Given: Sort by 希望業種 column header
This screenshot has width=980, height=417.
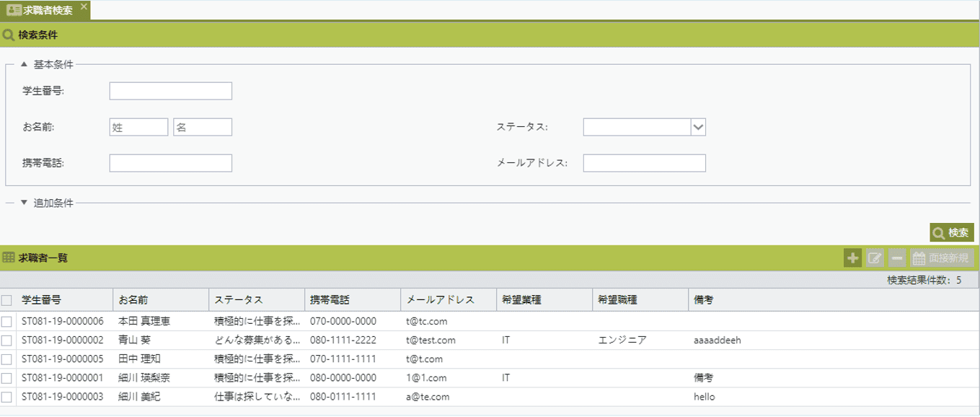Looking at the screenshot, I should click(x=544, y=300).
